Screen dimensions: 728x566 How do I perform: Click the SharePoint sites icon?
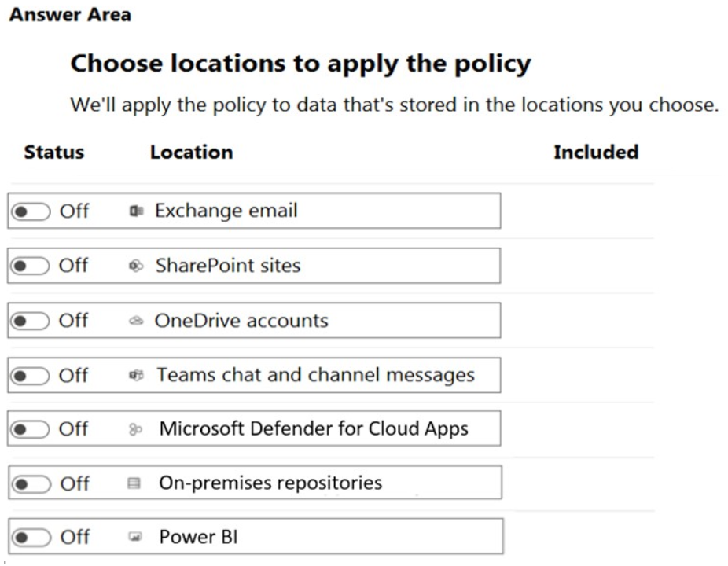[136, 266]
